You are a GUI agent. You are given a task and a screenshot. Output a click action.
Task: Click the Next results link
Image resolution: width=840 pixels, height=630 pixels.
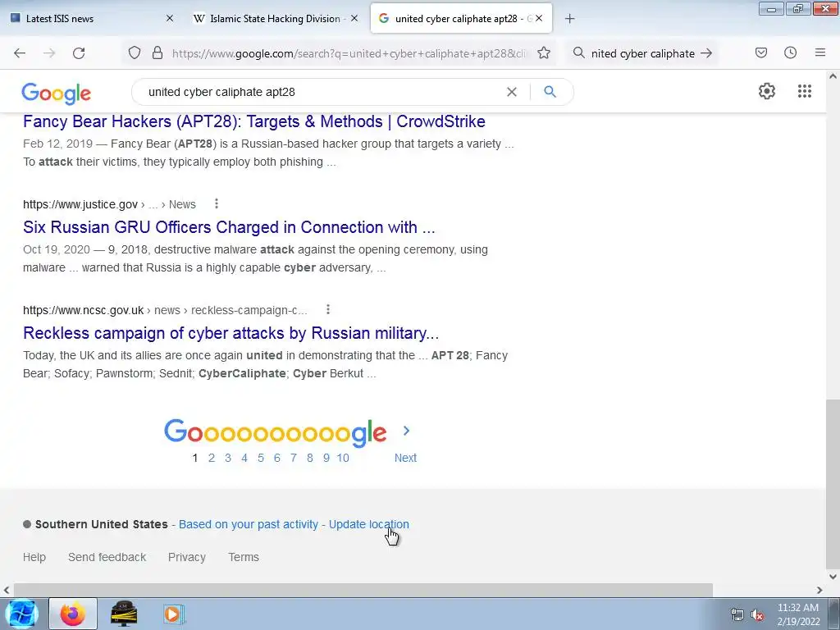point(405,458)
